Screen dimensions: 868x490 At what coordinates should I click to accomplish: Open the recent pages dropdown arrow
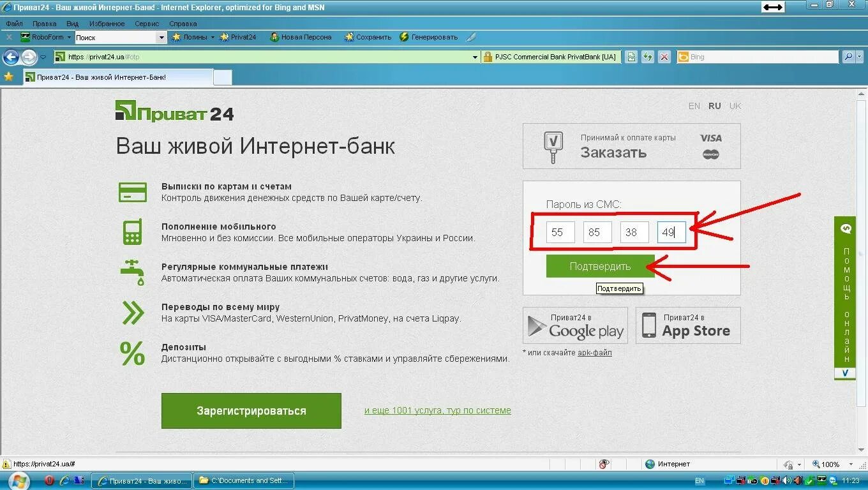point(43,57)
